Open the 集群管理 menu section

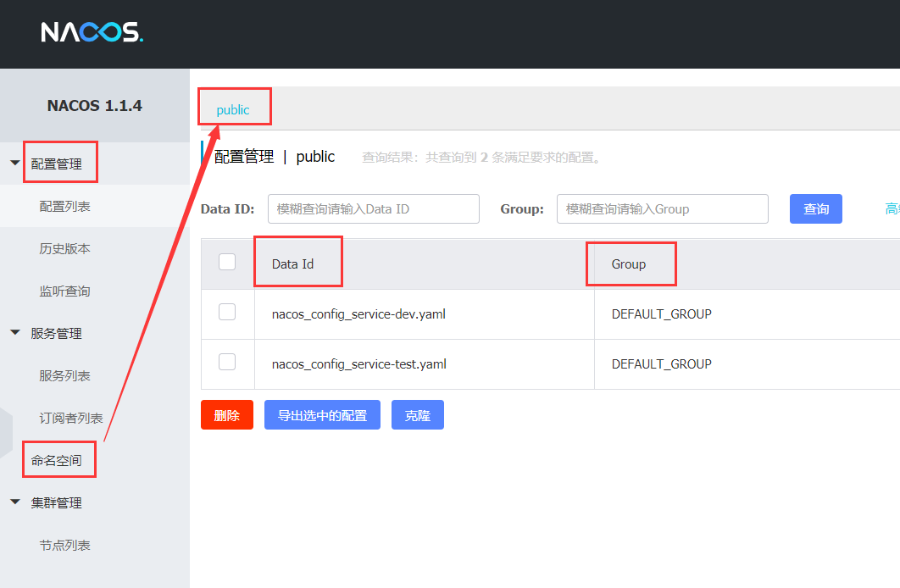coord(56,503)
